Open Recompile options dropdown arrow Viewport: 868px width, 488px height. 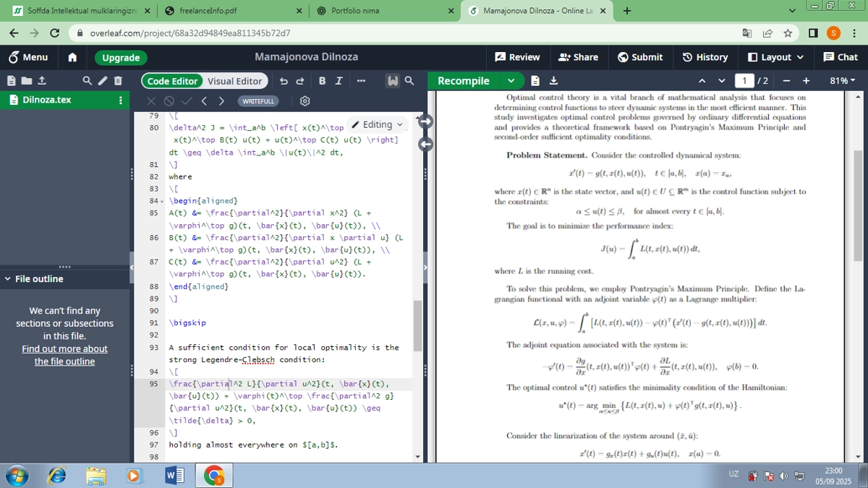pyautogui.click(x=511, y=81)
